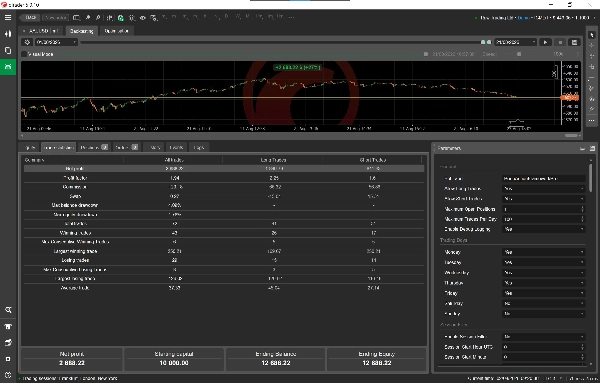Open the Enable Debug Logging dropdown

point(543,229)
